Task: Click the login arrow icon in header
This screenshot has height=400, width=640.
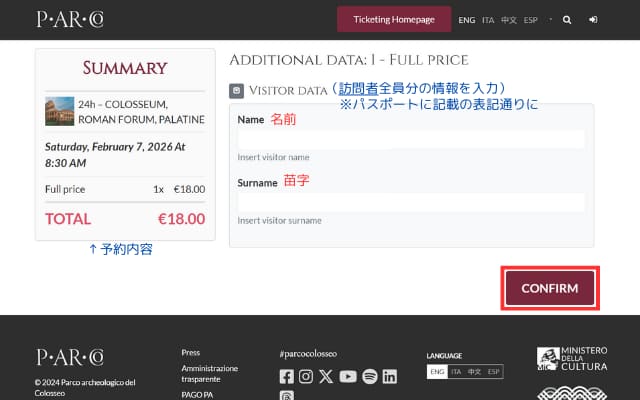Action: 594,20
